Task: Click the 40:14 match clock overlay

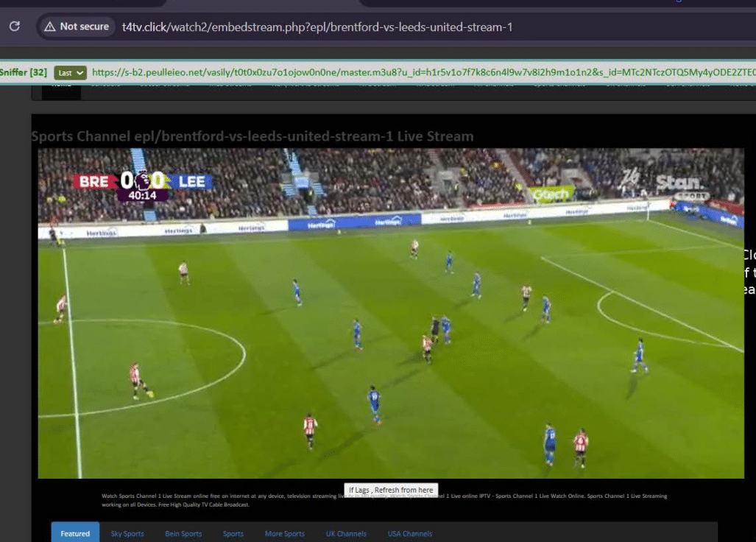Action: 142,196
